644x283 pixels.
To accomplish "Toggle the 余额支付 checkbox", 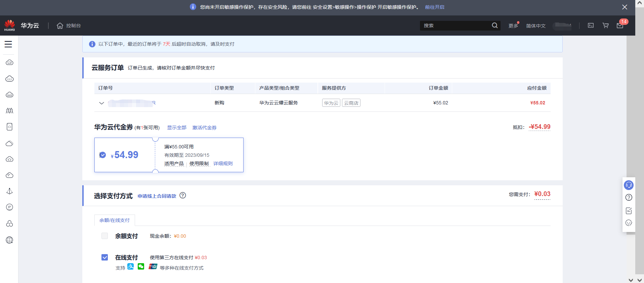I will click(104, 236).
